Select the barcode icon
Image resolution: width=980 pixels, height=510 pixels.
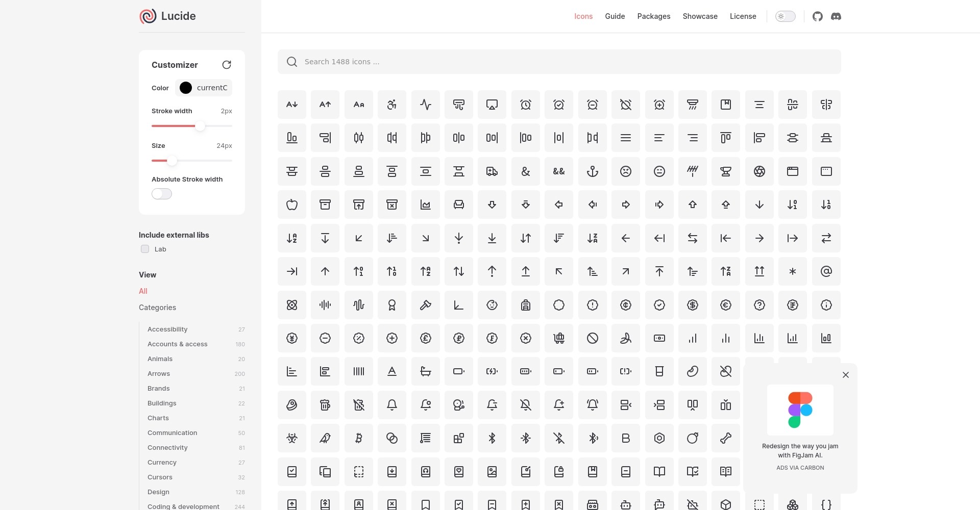point(358,371)
